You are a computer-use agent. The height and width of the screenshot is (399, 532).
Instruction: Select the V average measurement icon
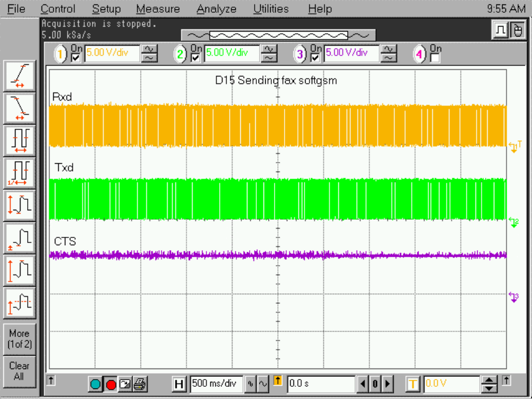coord(20,303)
